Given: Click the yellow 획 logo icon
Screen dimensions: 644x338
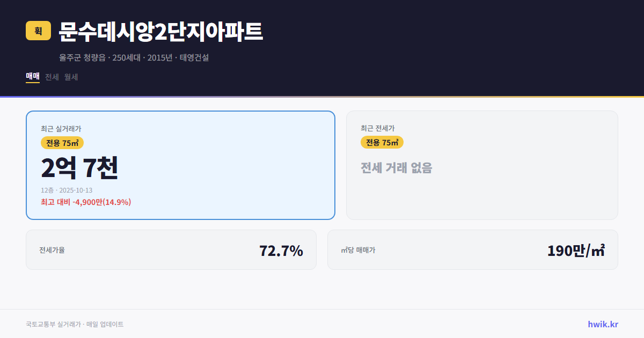Looking at the screenshot, I should pyautogui.click(x=36, y=31).
